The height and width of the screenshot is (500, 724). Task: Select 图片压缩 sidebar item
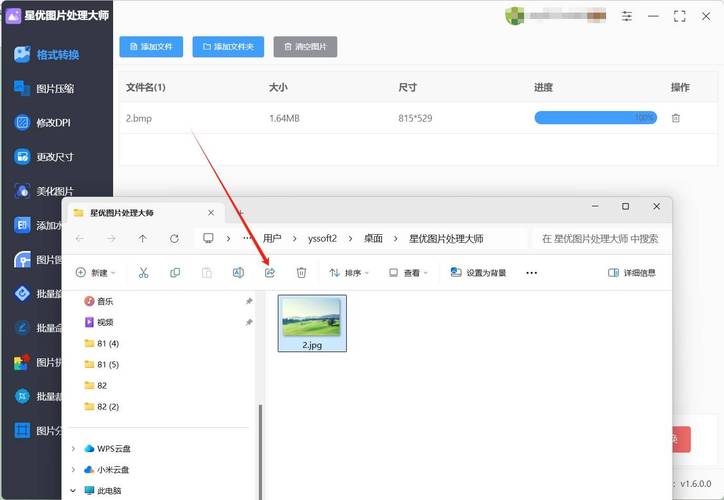point(44,88)
